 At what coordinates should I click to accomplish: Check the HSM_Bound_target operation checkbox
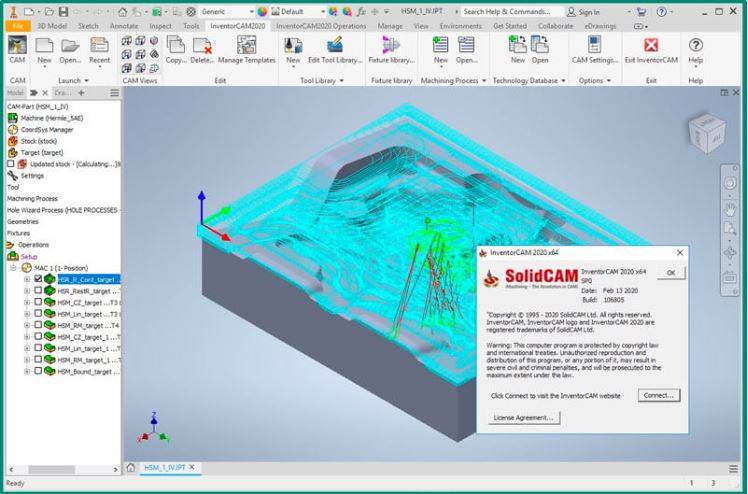click(x=38, y=371)
